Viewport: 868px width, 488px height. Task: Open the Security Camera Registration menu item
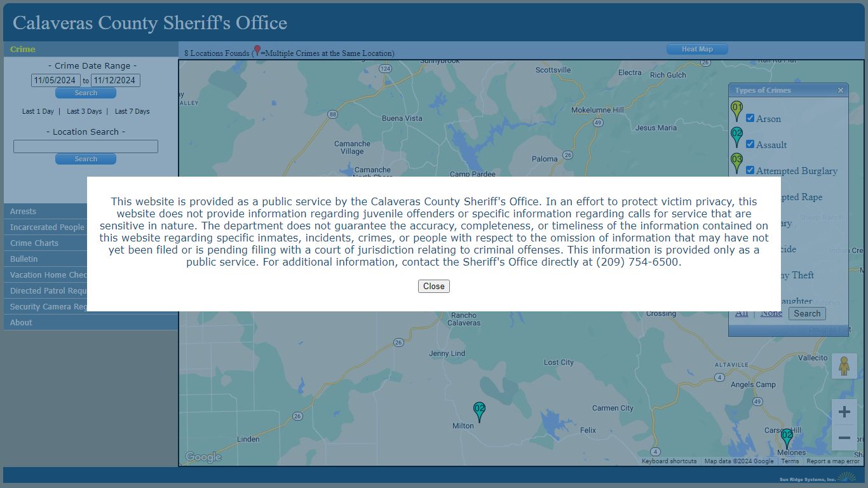[45, 307]
